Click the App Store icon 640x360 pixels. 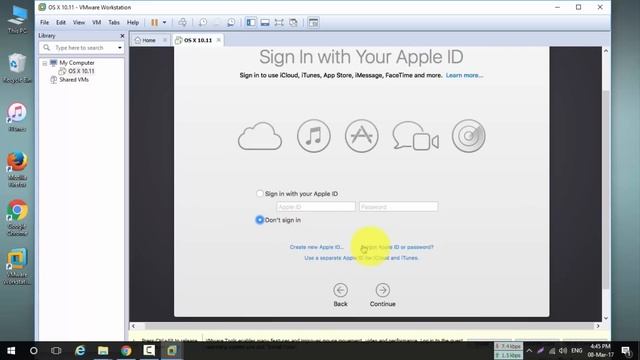(362, 136)
